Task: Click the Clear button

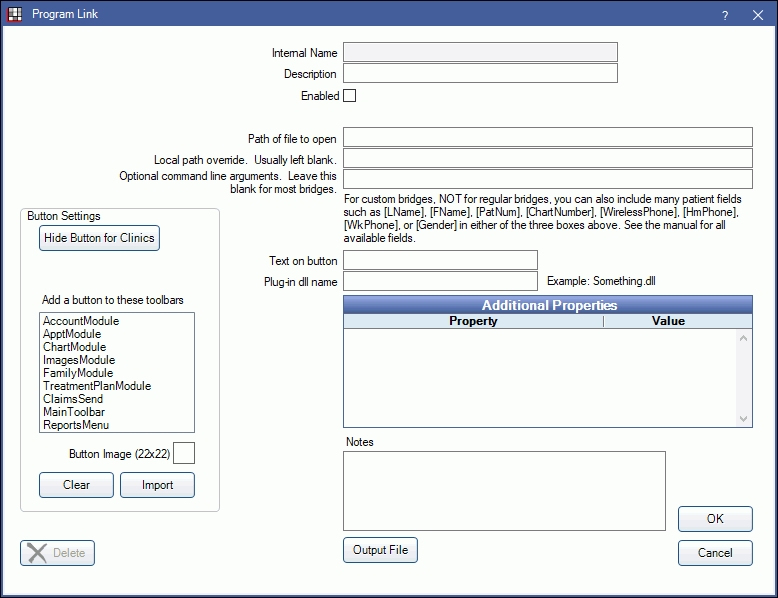Action: (x=76, y=485)
